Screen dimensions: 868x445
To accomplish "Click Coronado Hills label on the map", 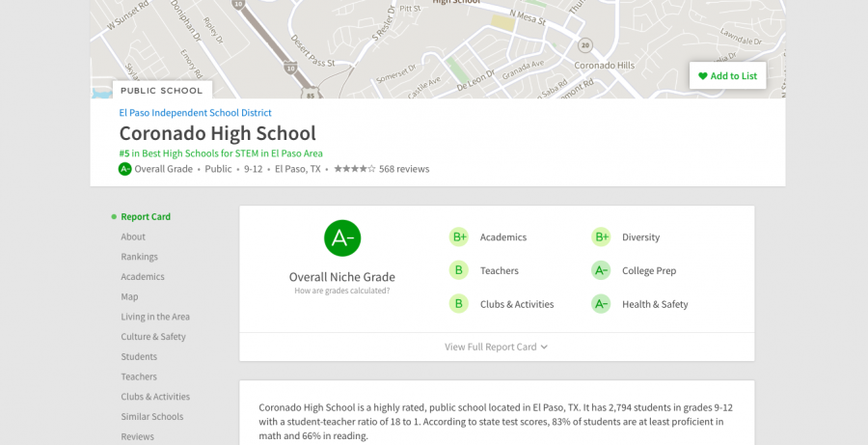I will pos(605,66).
